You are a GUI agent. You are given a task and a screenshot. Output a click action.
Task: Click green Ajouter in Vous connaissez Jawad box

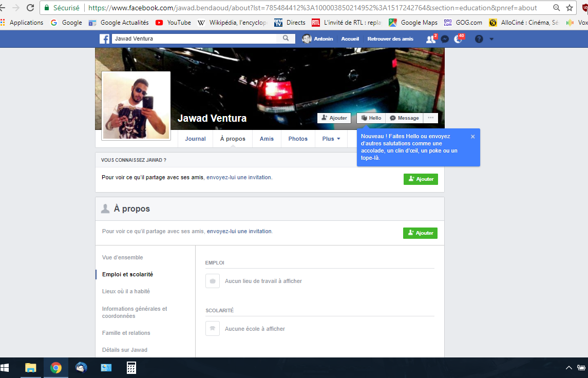[421, 179]
